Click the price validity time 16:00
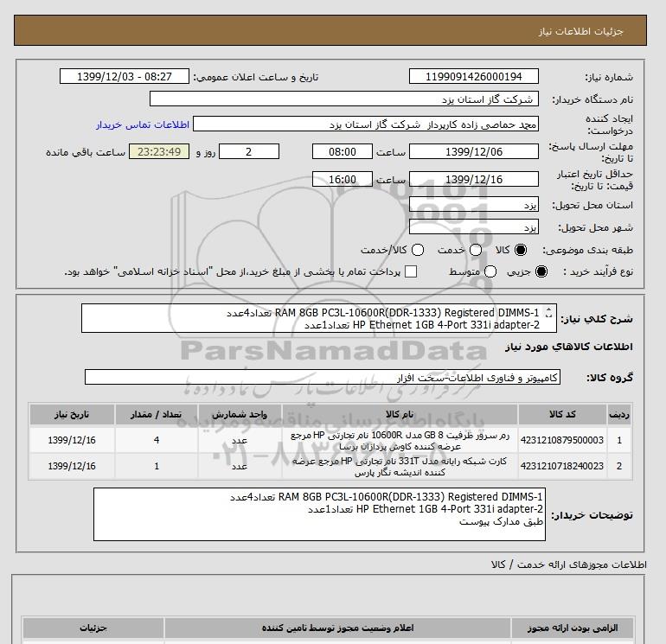 pyautogui.click(x=343, y=179)
